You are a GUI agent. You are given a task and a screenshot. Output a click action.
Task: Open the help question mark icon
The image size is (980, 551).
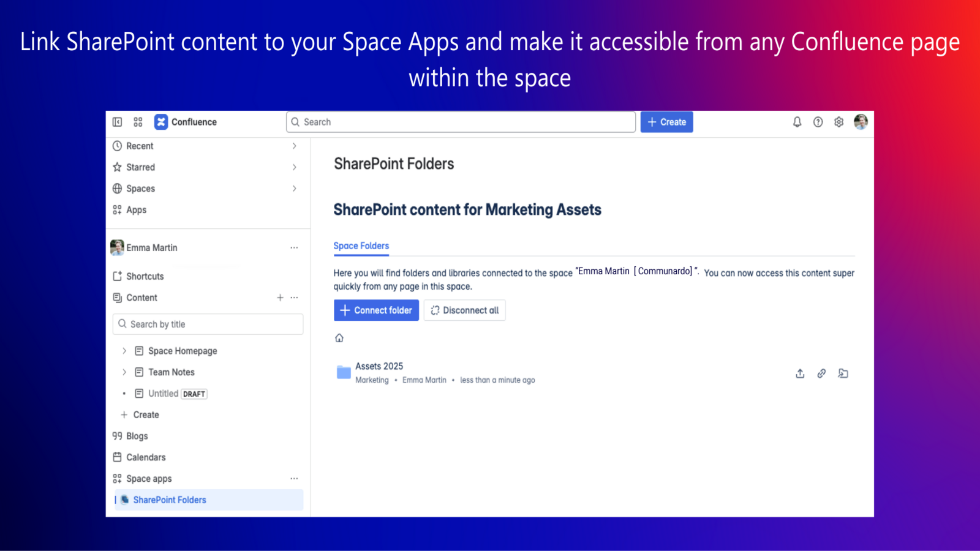click(818, 122)
